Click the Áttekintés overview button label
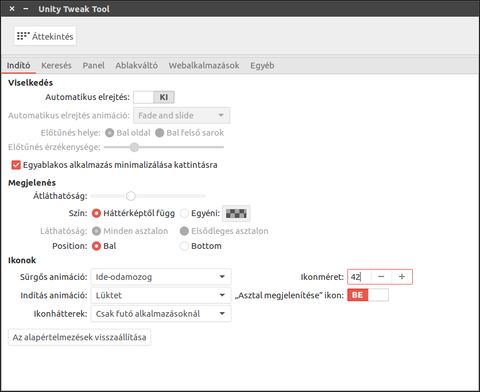This screenshot has width=480, height=392. (x=53, y=36)
